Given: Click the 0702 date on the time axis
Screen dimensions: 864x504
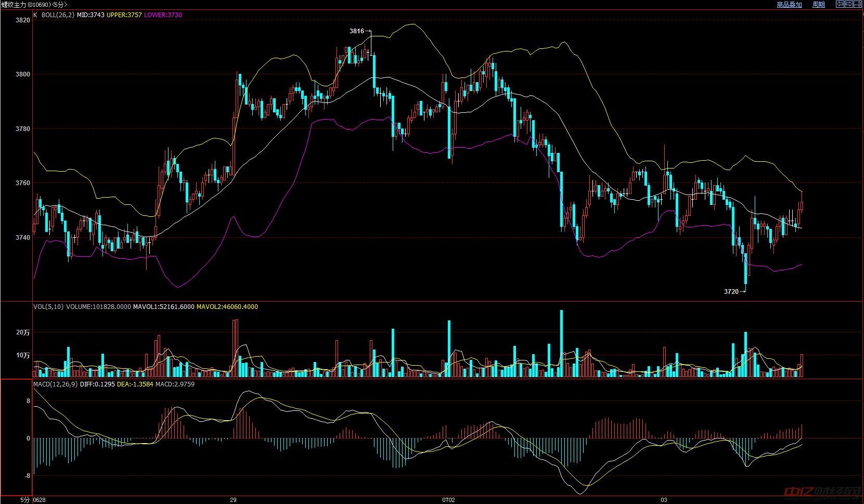Looking at the screenshot, I should (448, 500).
